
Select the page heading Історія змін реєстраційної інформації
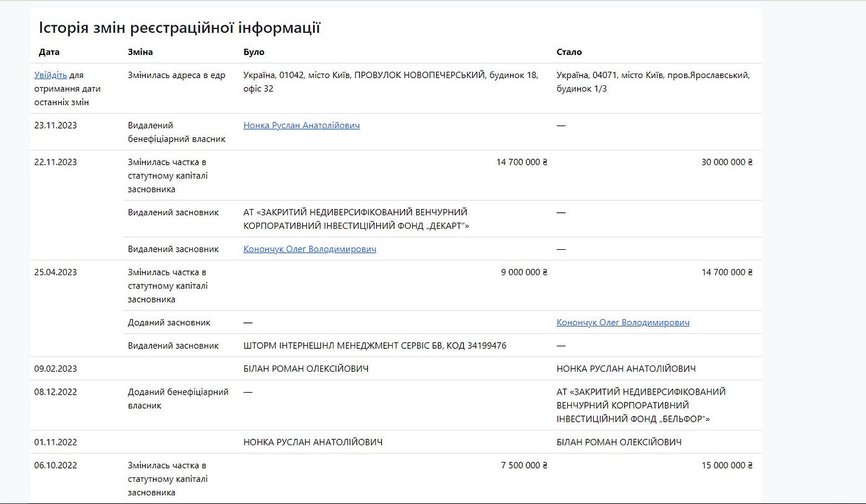click(179, 27)
